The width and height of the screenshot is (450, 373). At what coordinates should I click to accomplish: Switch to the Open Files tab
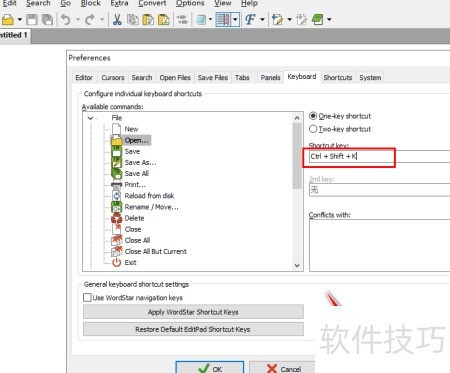tap(175, 78)
